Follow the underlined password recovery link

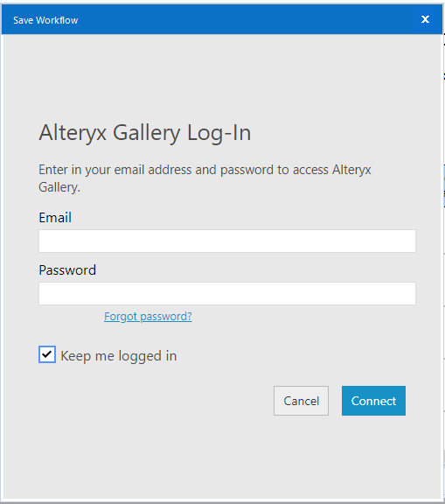click(148, 316)
